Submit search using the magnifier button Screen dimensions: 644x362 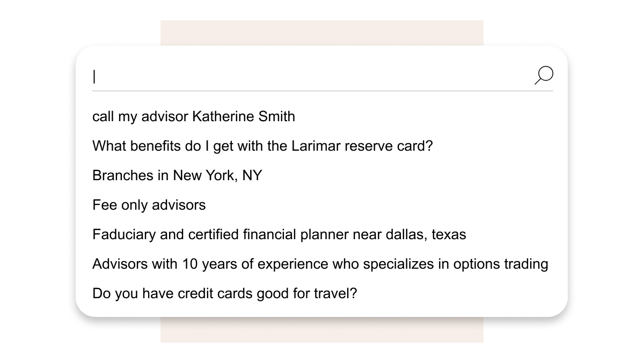[544, 76]
